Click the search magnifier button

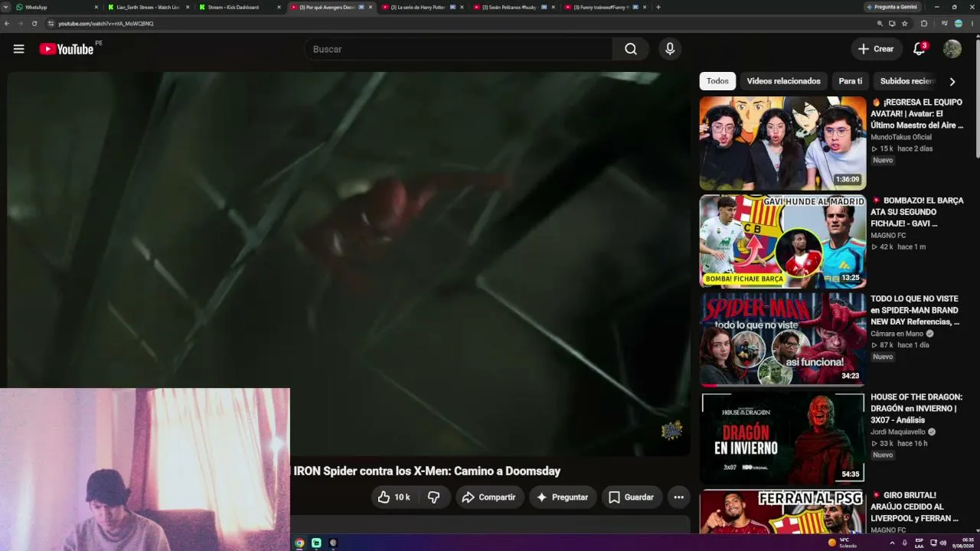[x=631, y=49]
